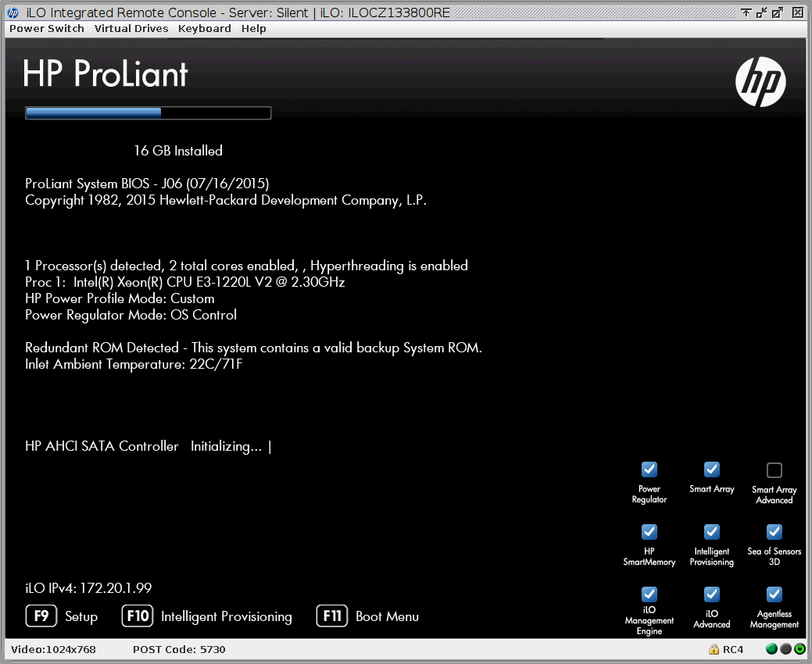Click the Video:1024x768 status text
This screenshot has height=664, width=812.
(x=53, y=649)
